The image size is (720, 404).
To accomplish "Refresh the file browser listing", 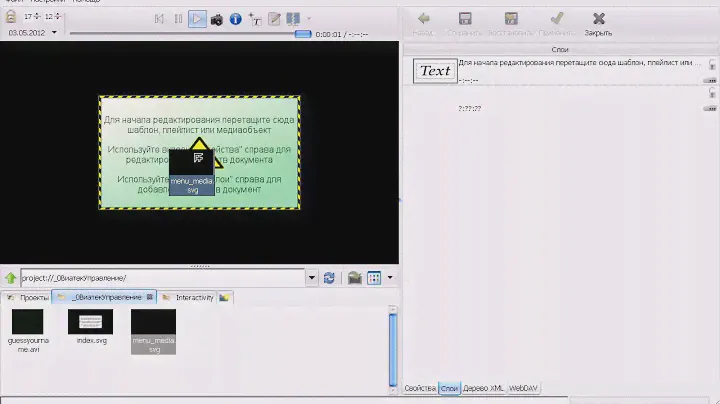I will click(x=329, y=278).
